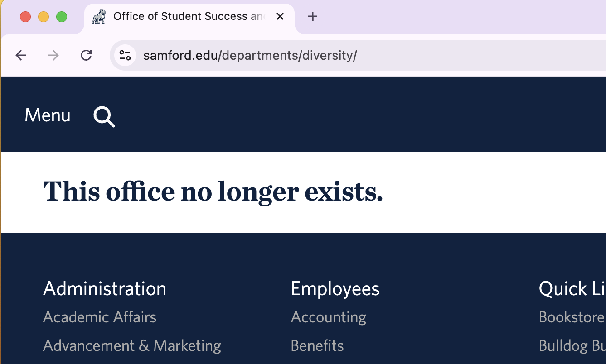Open the Academic Affairs link
This screenshot has width=606, height=364.
pos(100,317)
